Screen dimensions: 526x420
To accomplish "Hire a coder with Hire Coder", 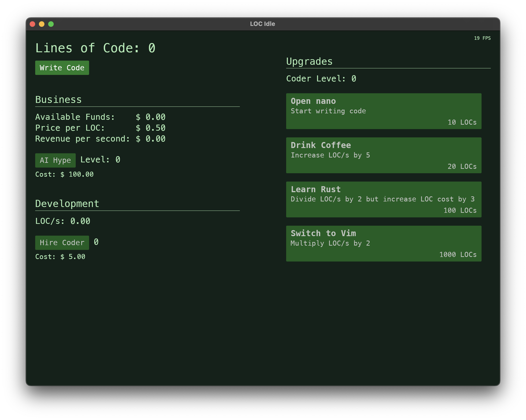I will point(62,243).
